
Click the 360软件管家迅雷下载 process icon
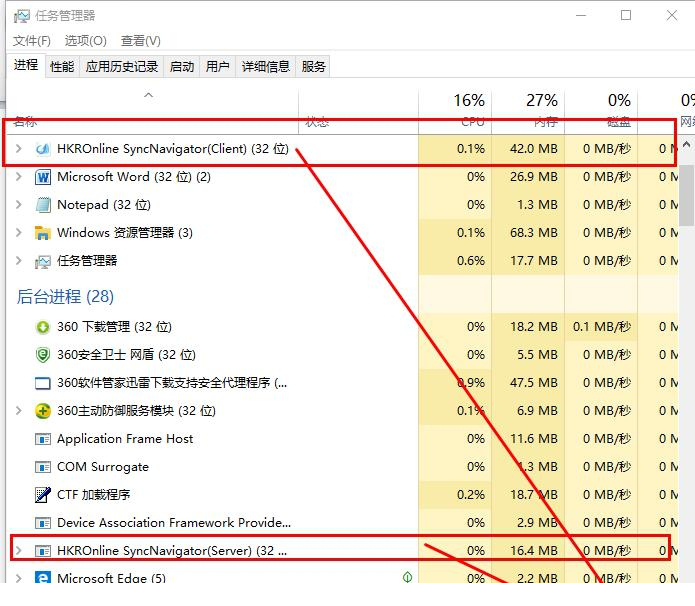click(x=43, y=383)
